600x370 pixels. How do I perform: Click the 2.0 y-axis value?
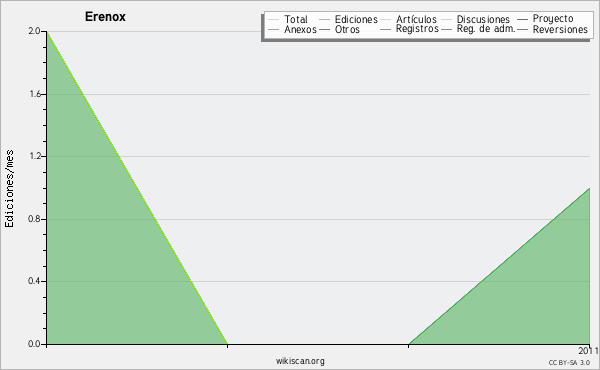pos(34,31)
